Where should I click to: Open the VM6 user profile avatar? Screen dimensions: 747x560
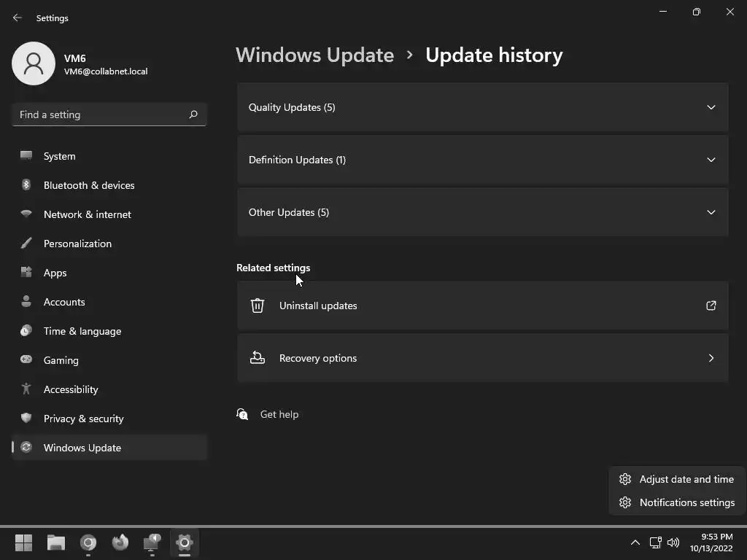34,63
